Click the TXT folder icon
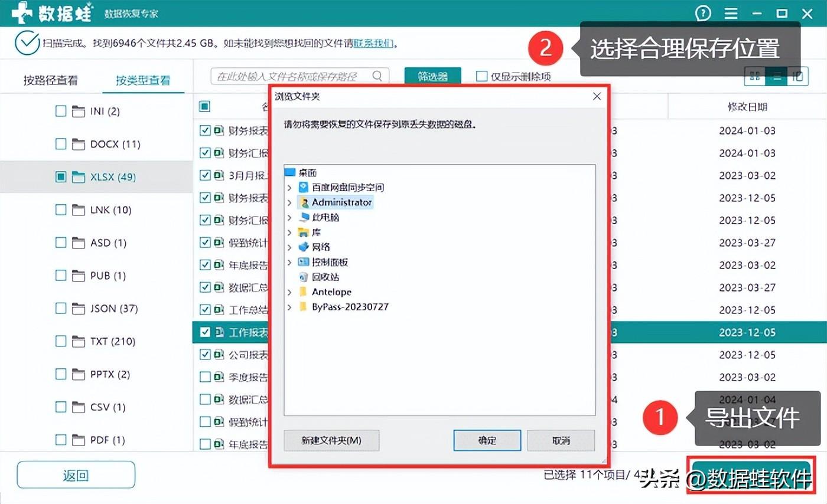The height and width of the screenshot is (504, 827). 78,341
